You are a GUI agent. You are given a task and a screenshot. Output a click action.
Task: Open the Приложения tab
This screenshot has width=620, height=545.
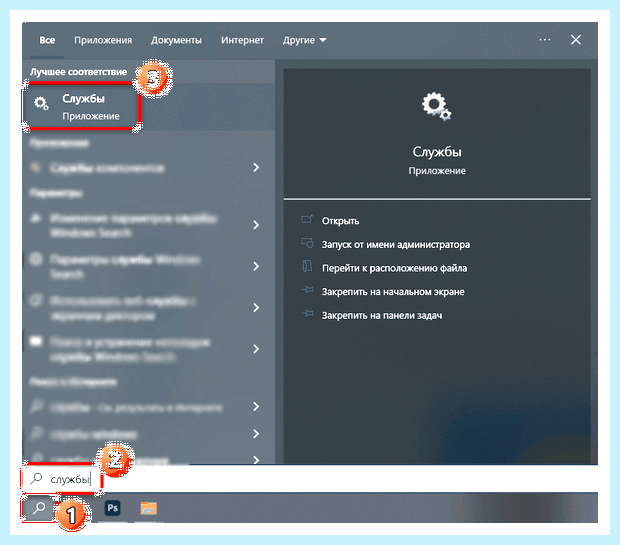(x=103, y=40)
